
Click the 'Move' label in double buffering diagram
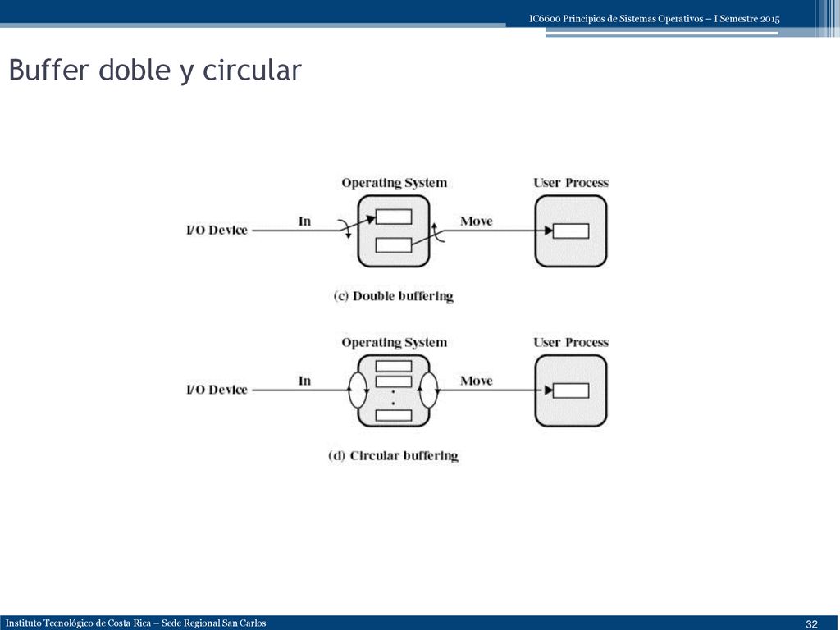click(477, 221)
